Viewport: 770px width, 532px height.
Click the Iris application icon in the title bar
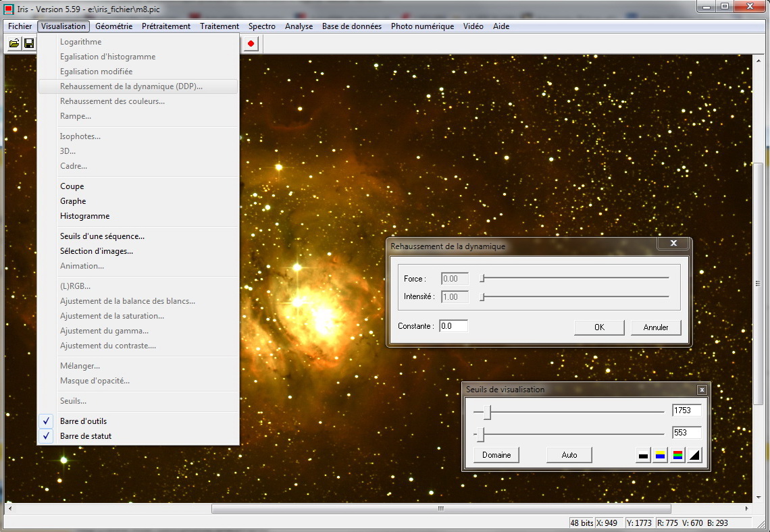[9, 9]
